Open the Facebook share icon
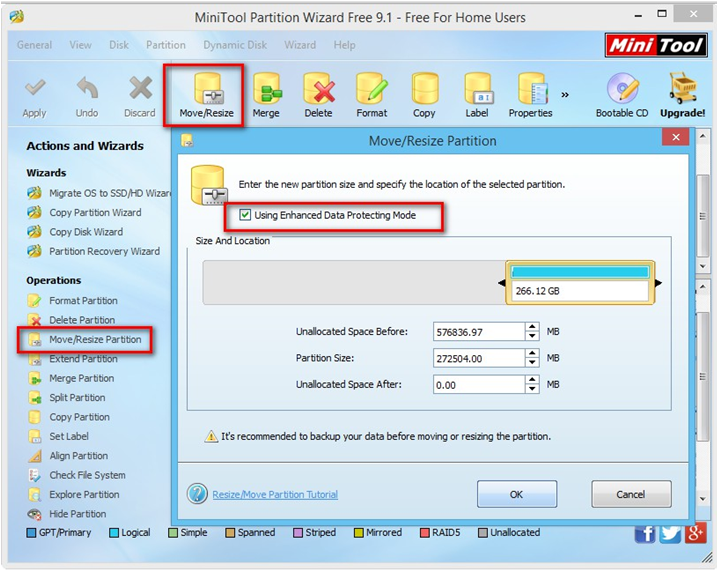 pyautogui.click(x=645, y=534)
